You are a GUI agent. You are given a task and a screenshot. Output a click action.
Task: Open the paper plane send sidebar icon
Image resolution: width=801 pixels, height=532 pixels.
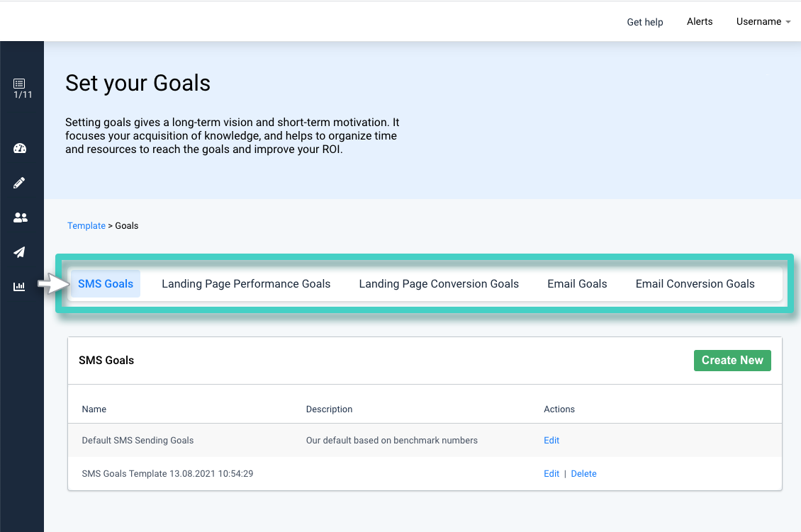coord(19,252)
